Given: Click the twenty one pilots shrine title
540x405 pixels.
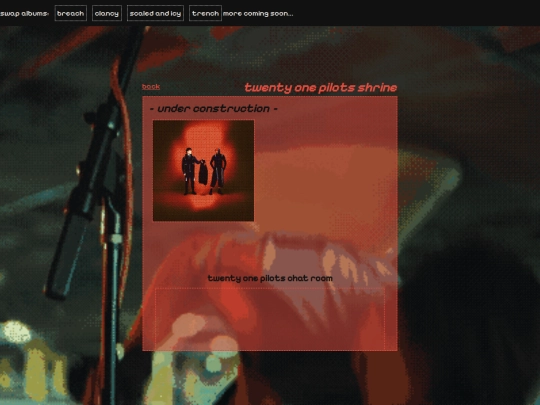Looking at the screenshot, I should (321, 87).
